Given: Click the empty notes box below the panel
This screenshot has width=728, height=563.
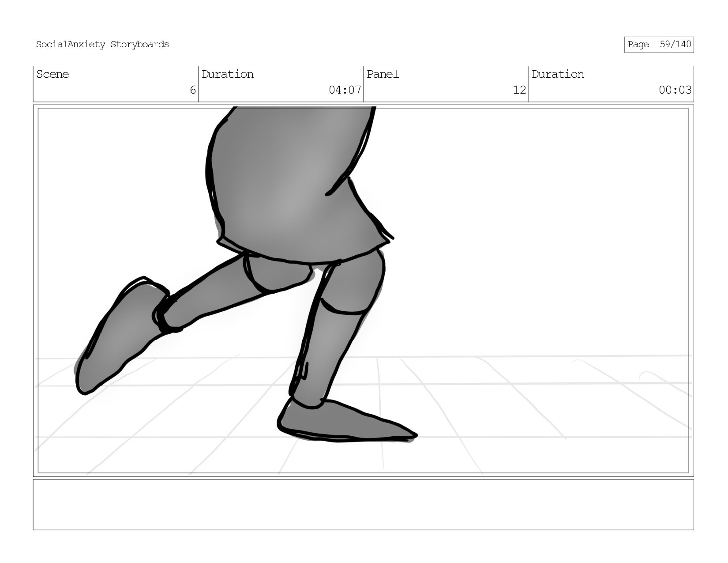Looking at the screenshot, I should coord(363,505).
